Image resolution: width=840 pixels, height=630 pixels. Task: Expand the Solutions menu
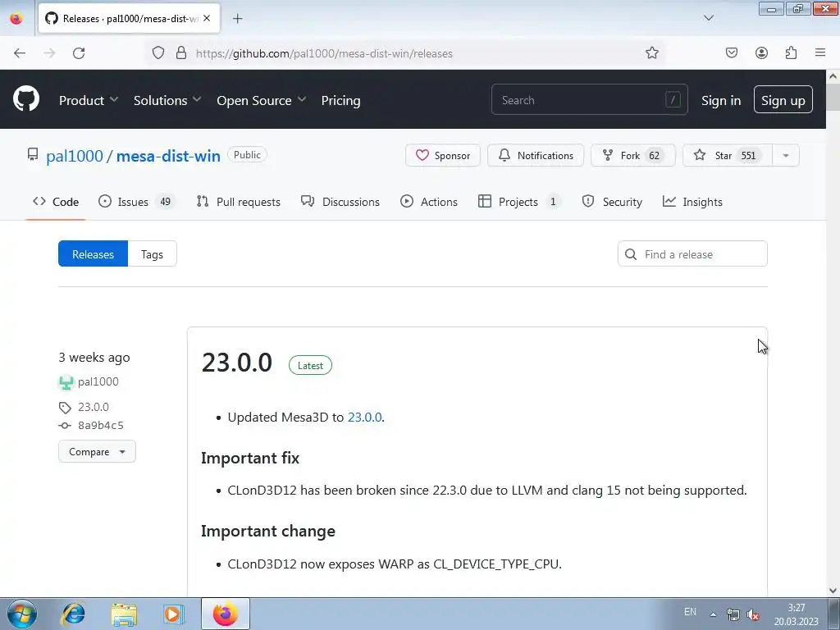click(167, 100)
